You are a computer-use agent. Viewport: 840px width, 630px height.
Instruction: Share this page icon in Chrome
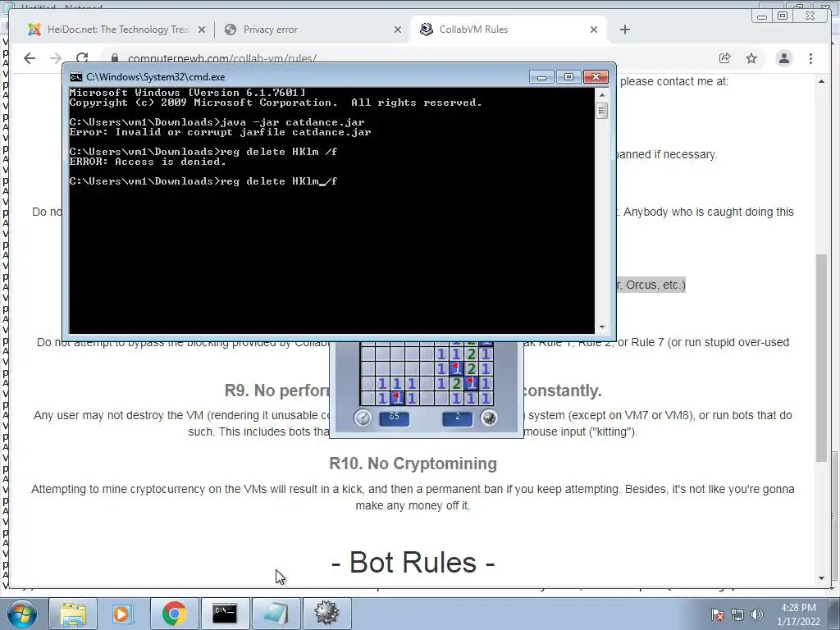(x=725, y=58)
